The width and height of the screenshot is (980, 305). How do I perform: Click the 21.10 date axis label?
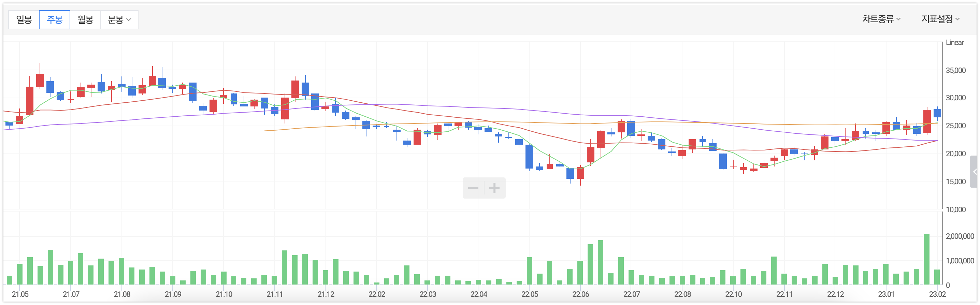pyautogui.click(x=224, y=294)
